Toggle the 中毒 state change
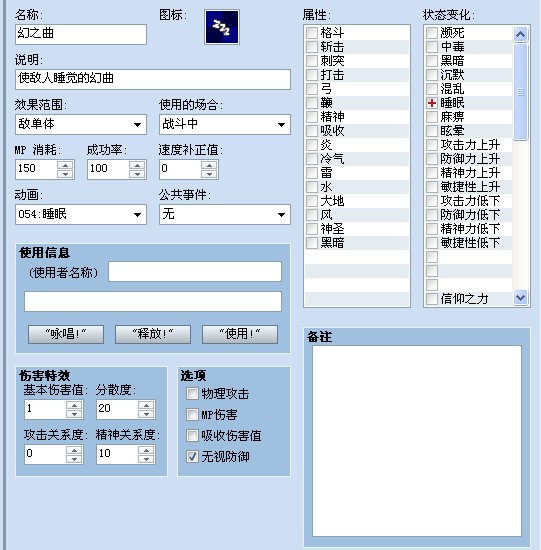This screenshot has height=550, width=541. [432, 47]
